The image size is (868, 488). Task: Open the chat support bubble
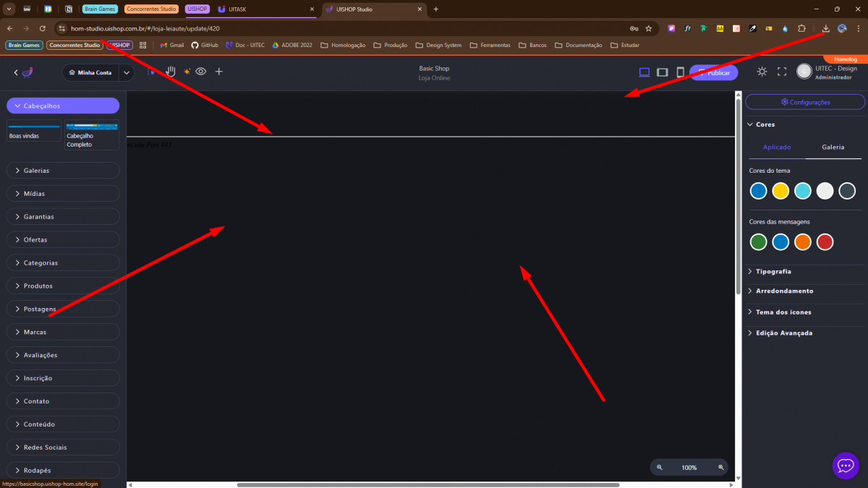pos(846,466)
